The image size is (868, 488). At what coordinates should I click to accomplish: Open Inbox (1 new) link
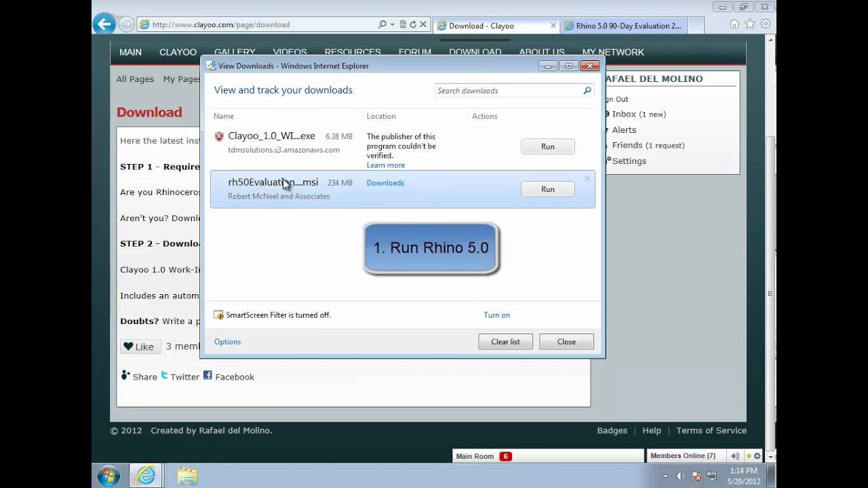coord(639,115)
